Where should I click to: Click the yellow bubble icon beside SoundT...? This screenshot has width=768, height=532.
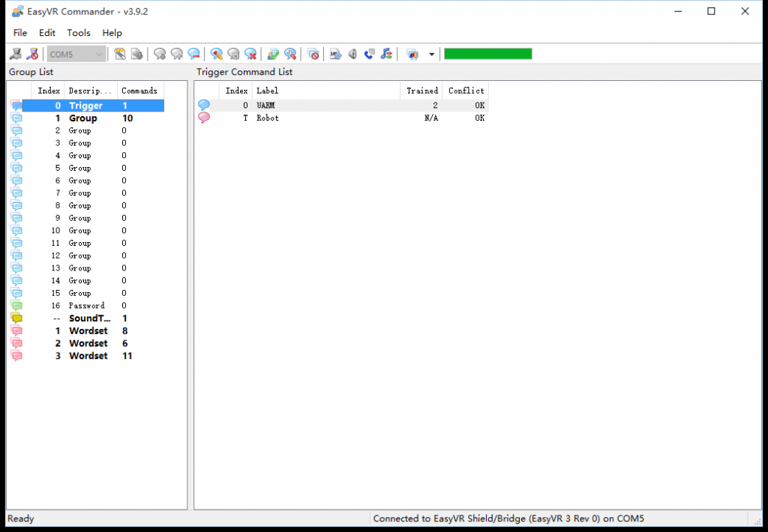click(16, 318)
